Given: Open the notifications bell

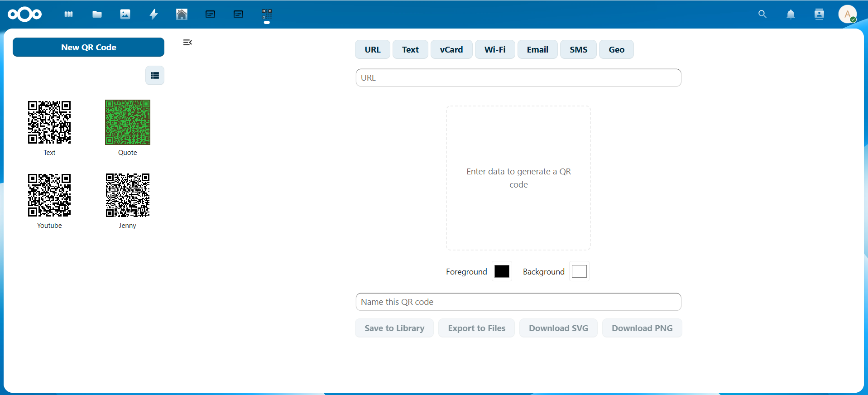Looking at the screenshot, I should pos(791,14).
